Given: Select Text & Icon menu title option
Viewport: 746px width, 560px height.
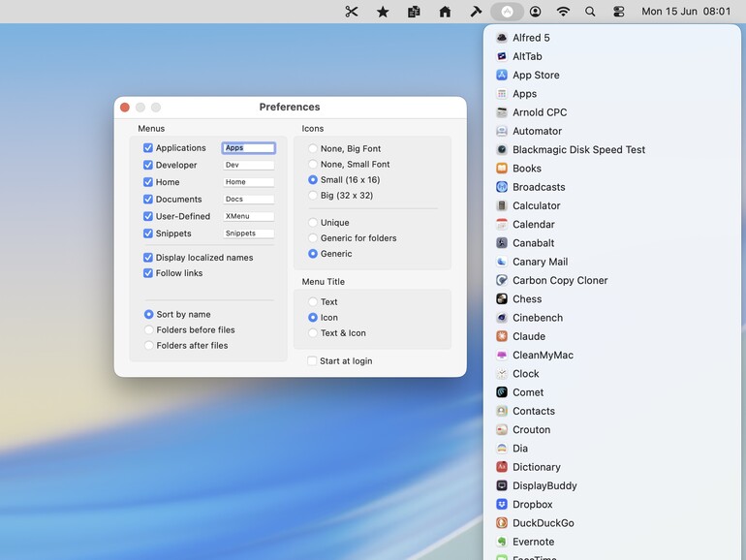Looking at the screenshot, I should 313,333.
